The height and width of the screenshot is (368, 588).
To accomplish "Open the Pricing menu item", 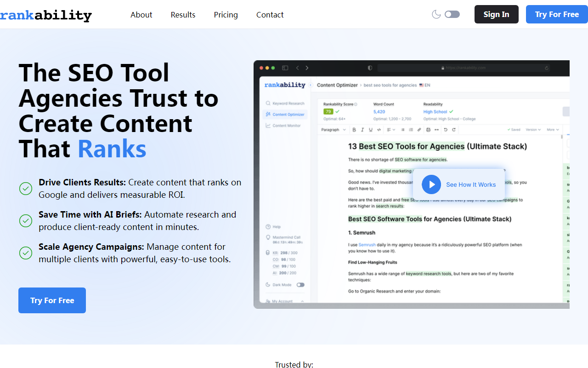I will (x=226, y=15).
